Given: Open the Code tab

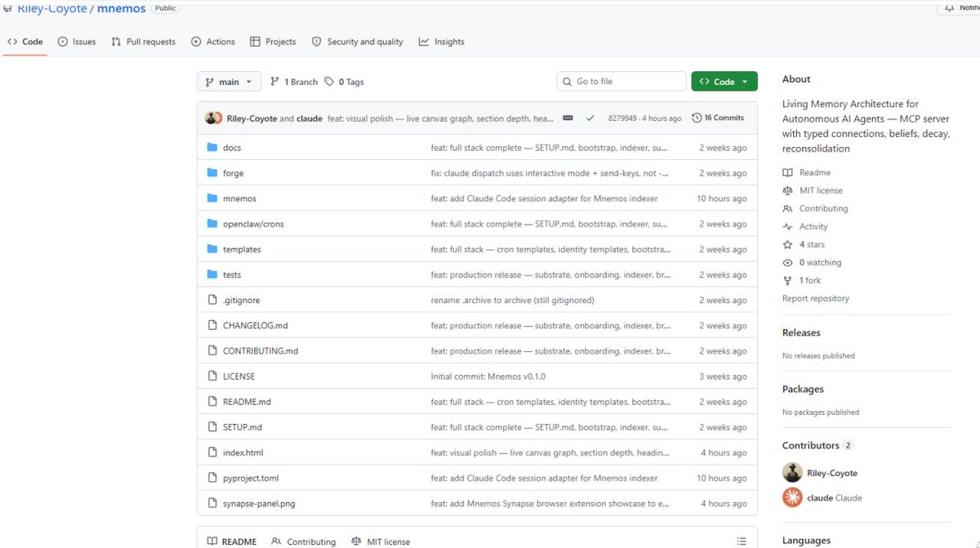Looking at the screenshot, I should point(24,42).
